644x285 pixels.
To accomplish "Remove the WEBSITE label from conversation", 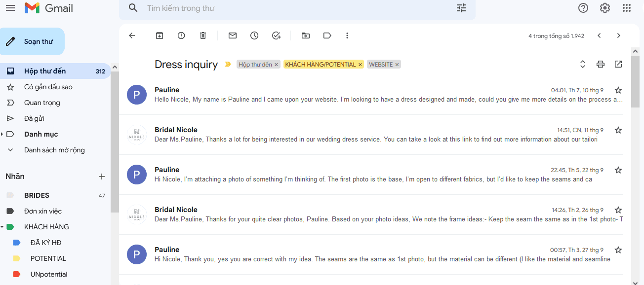I will pos(397,65).
